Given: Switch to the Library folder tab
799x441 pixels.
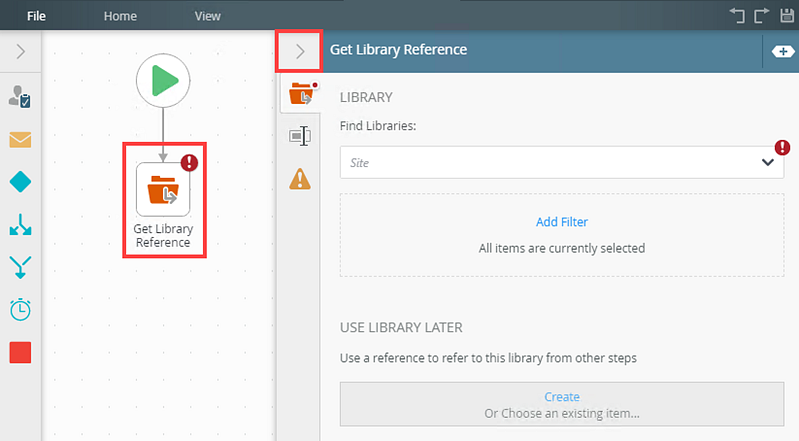Looking at the screenshot, I should tap(301, 94).
